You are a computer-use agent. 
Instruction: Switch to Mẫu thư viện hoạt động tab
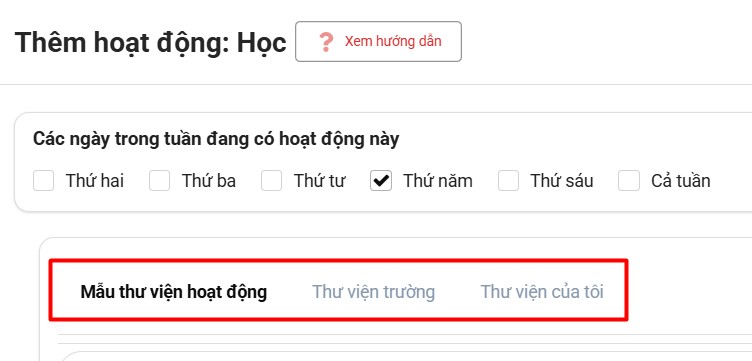[174, 291]
